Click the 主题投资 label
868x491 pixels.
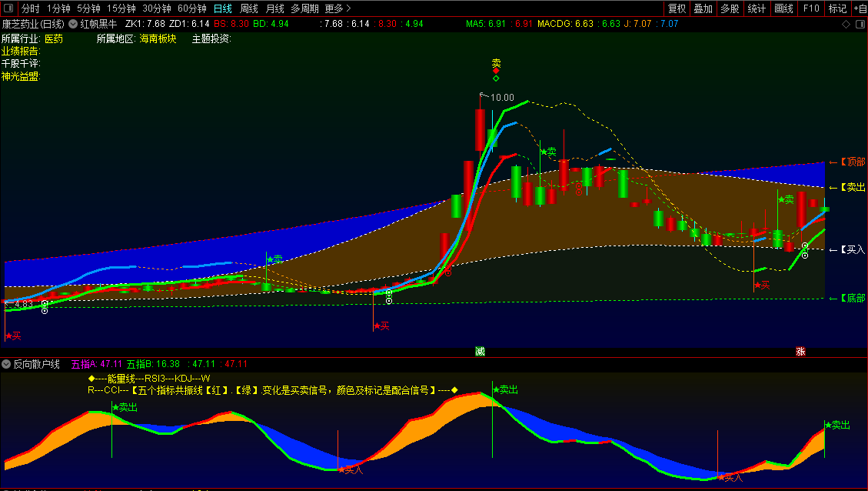point(211,38)
